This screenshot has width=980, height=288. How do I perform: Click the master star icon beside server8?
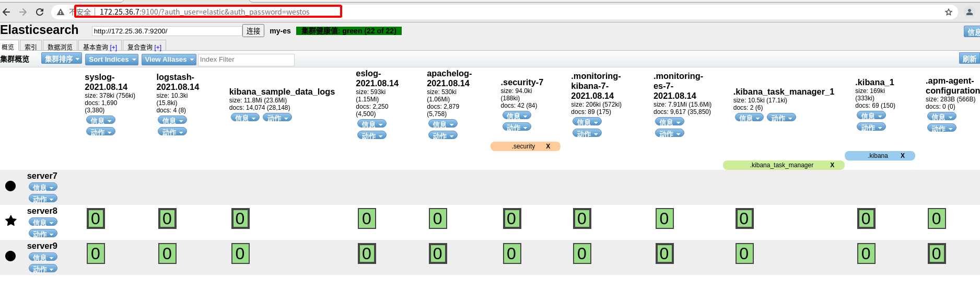10,221
